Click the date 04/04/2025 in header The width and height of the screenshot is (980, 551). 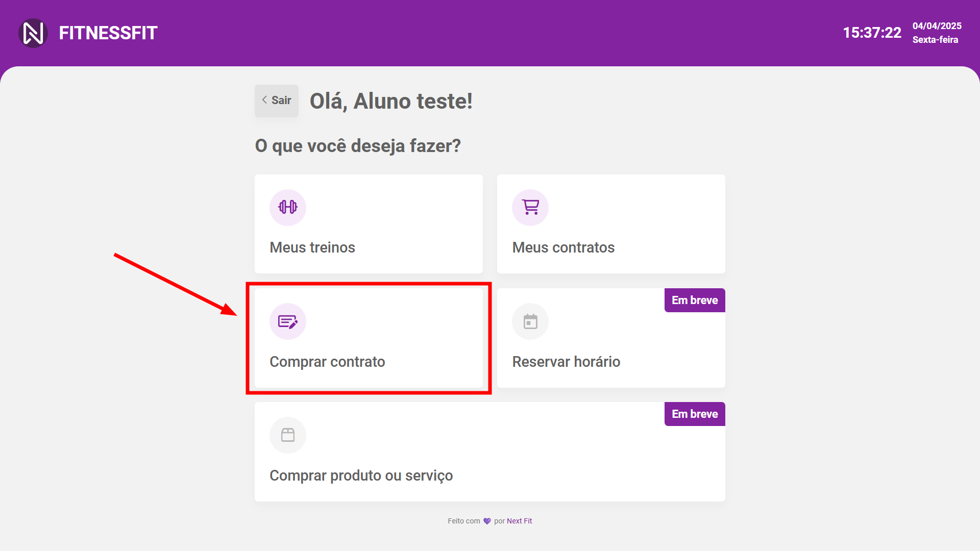937,26
